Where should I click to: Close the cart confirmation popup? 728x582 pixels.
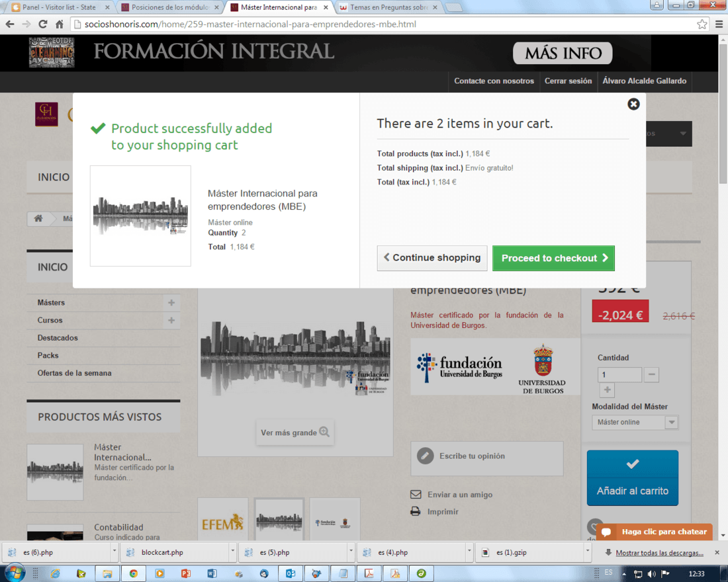633,104
